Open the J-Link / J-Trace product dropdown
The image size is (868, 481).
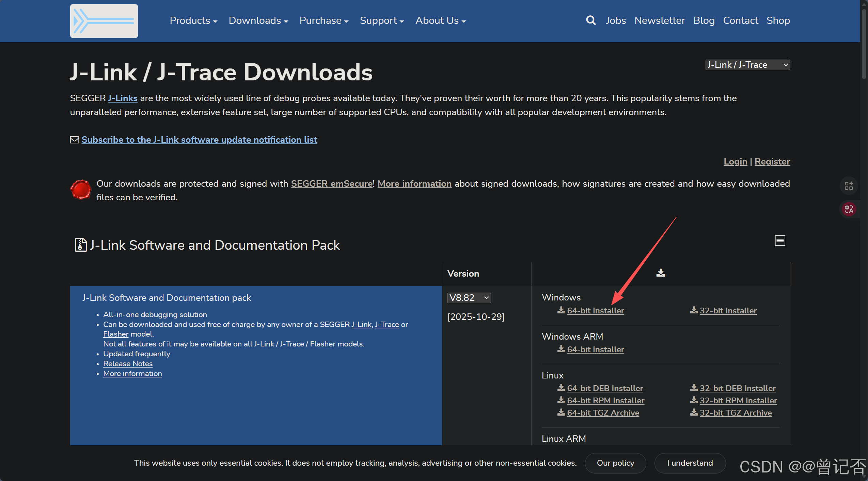(x=747, y=65)
